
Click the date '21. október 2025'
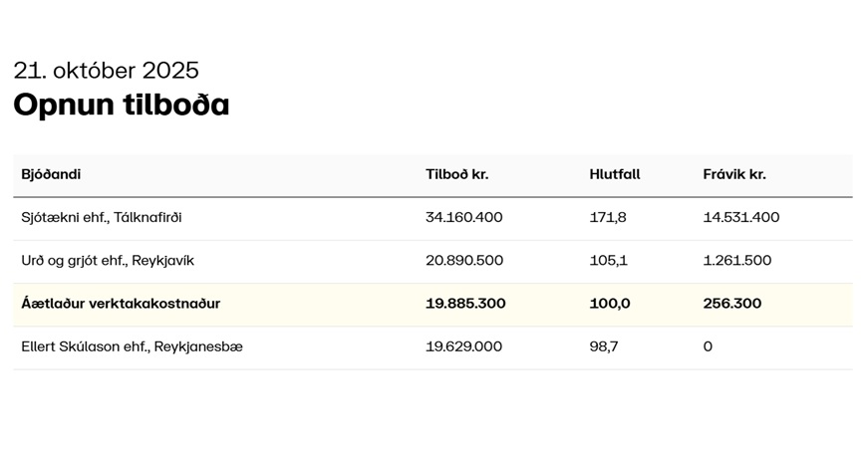point(106,71)
